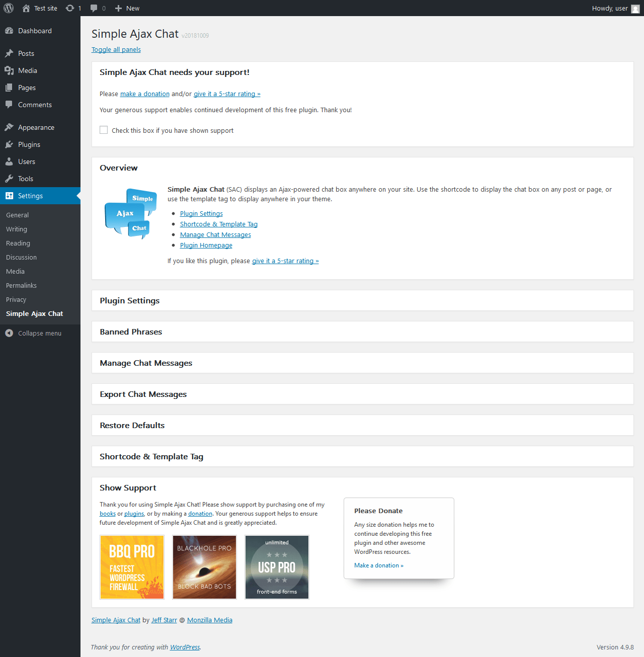Open General settings submenu
Image resolution: width=644 pixels, height=657 pixels.
(17, 215)
